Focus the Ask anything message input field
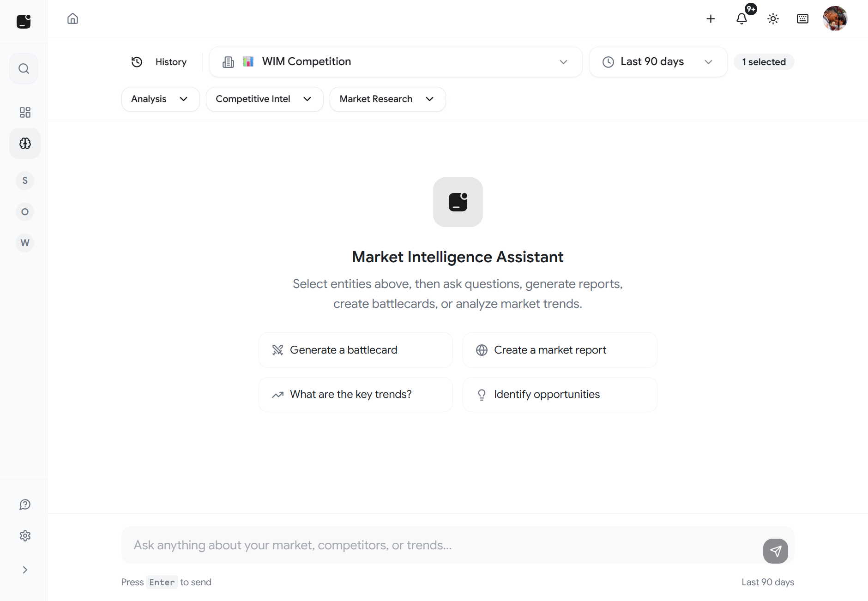The width and height of the screenshot is (868, 601). (439, 545)
